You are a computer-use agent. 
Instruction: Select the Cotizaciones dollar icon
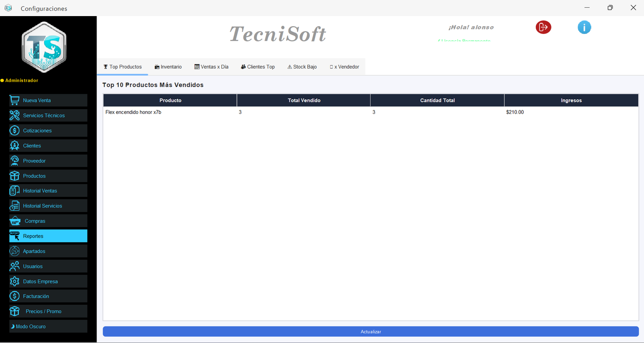coord(14,130)
